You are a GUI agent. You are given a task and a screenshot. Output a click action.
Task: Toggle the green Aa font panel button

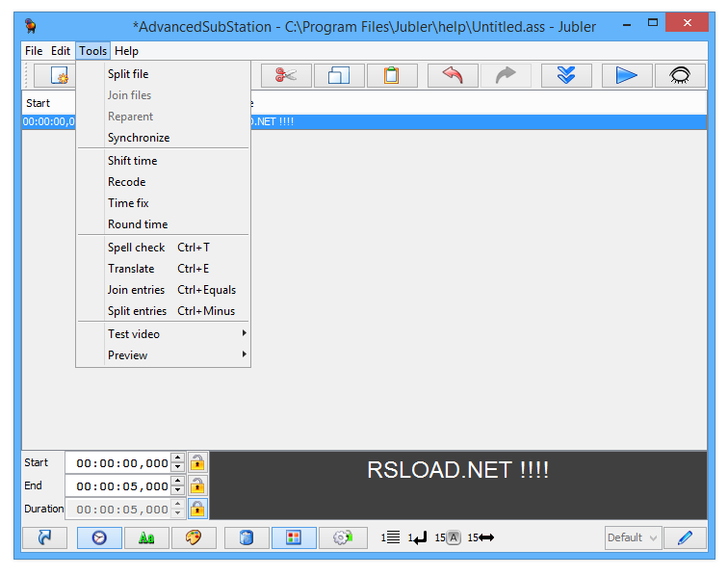[x=146, y=537]
